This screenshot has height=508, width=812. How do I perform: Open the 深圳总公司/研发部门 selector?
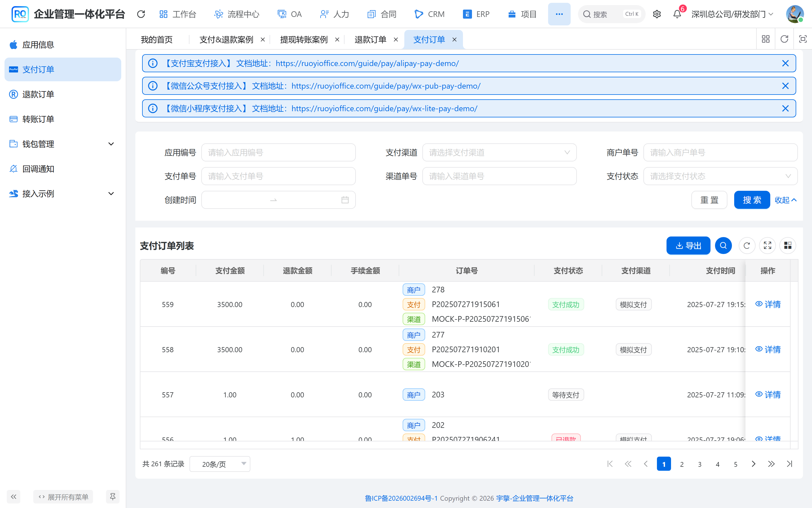click(x=732, y=14)
